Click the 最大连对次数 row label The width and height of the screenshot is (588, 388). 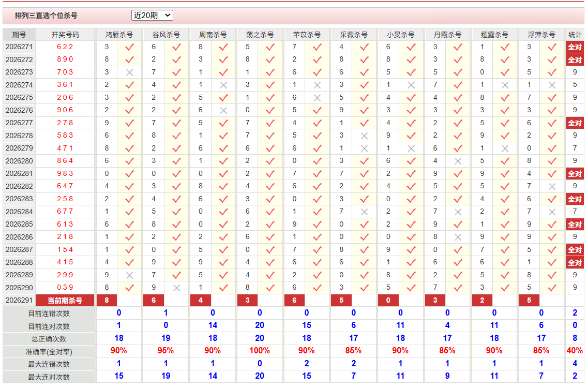49,377
